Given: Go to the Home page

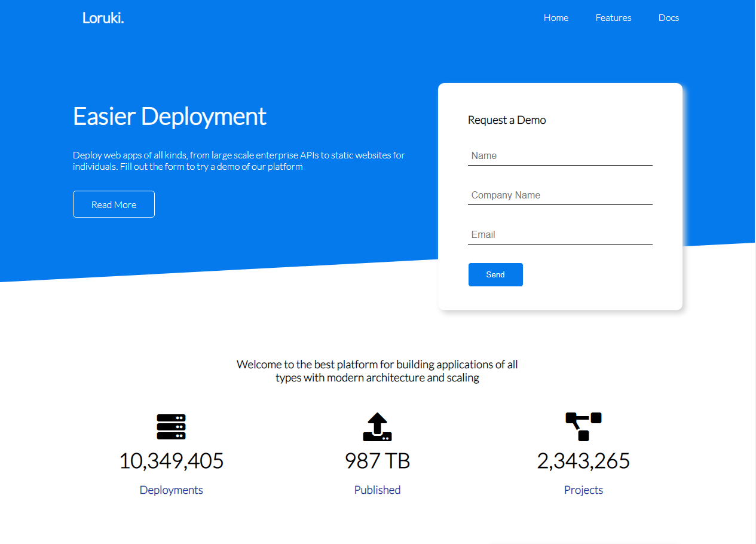Looking at the screenshot, I should (556, 18).
